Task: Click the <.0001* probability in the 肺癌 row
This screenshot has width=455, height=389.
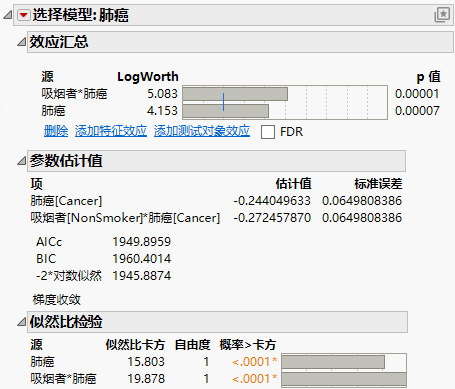Action: click(255, 362)
